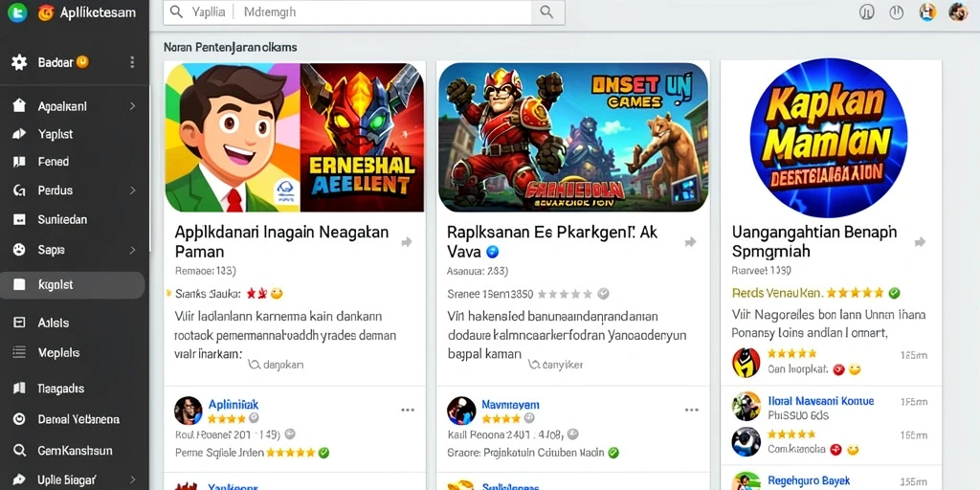The width and height of the screenshot is (980, 490).
Task: Share the Uangangahtian card via arrow icon
Action: click(920, 242)
